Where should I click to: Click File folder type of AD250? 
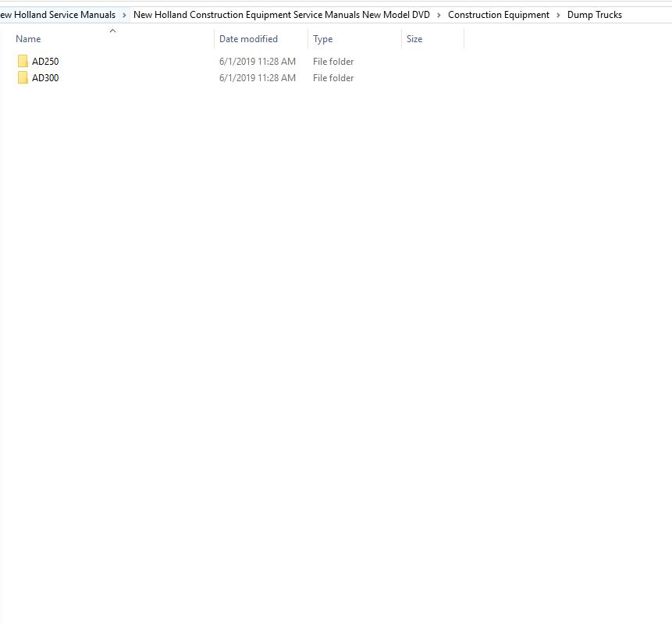point(333,62)
